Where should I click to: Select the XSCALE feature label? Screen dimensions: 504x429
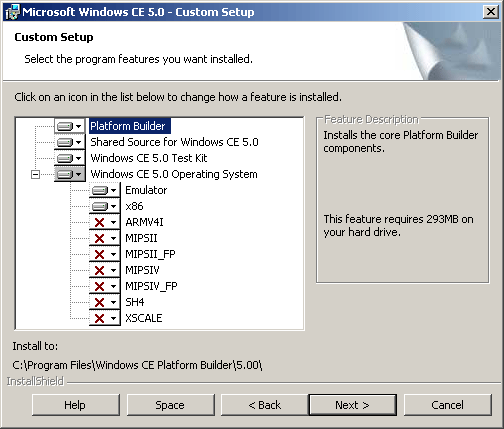144,318
